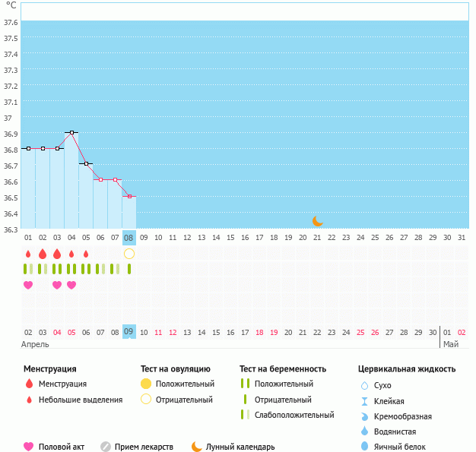Click the orange moon icon on cycle day 21

[318, 221]
